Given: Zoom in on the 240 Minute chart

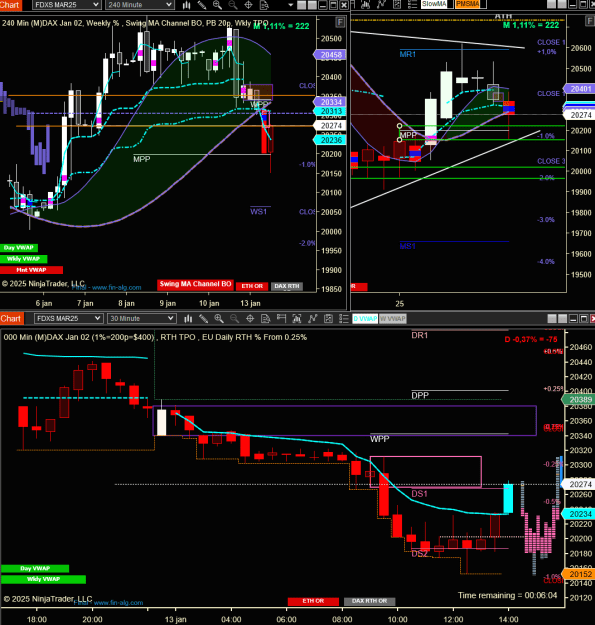Looking at the screenshot, I should pos(217,5).
